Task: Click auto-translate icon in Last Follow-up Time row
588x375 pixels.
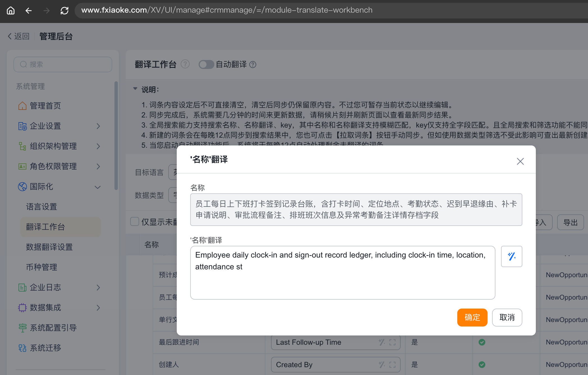Action: tap(382, 342)
